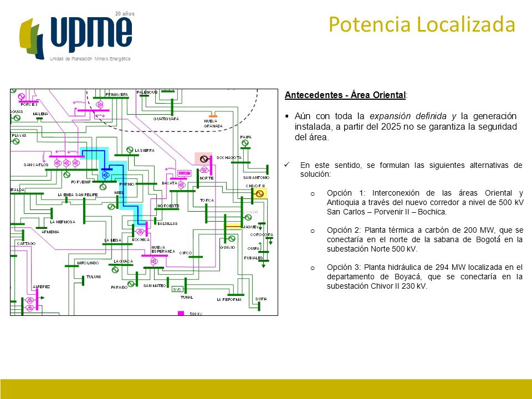Click the transformer symbol at Bochica

140,232
